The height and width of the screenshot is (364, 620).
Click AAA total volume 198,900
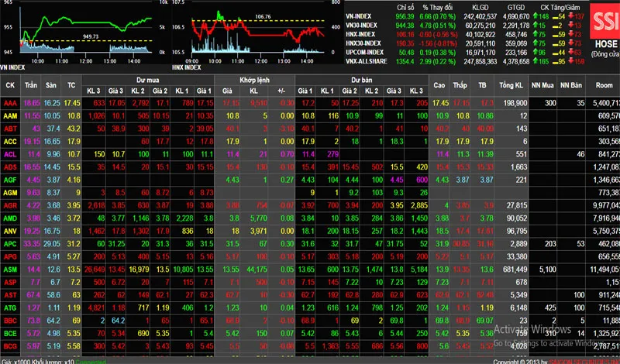pos(515,103)
